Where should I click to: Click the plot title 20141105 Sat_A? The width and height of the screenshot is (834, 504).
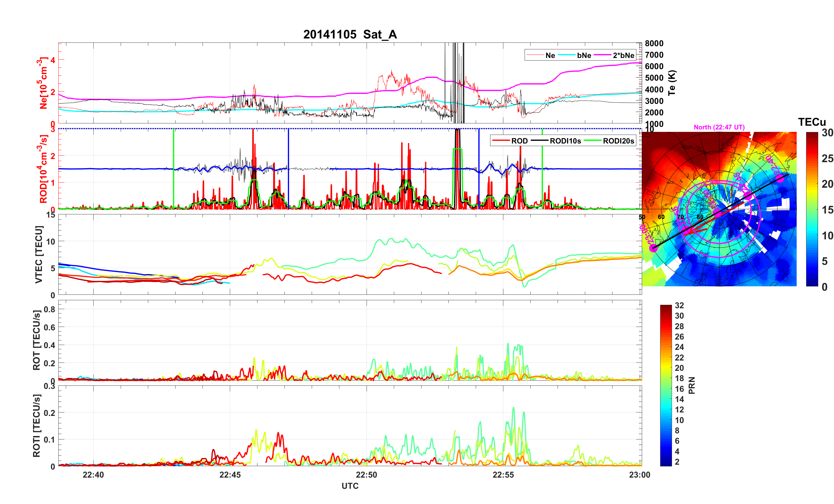(x=350, y=34)
